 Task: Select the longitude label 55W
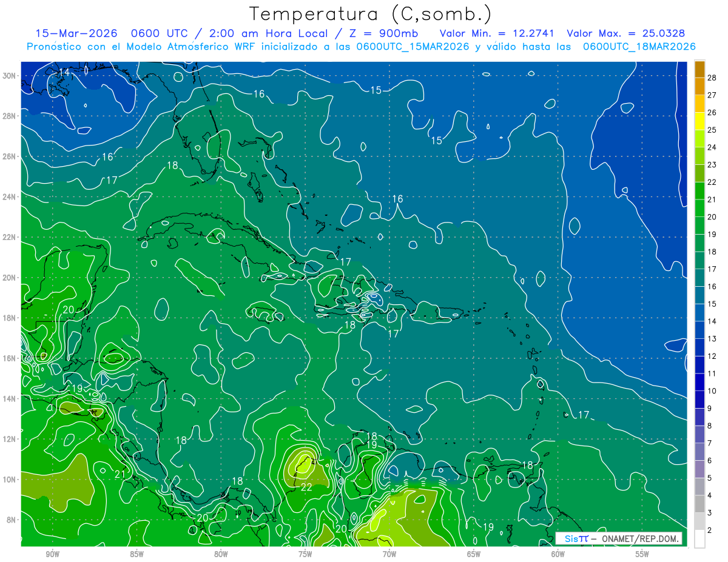coord(642,554)
